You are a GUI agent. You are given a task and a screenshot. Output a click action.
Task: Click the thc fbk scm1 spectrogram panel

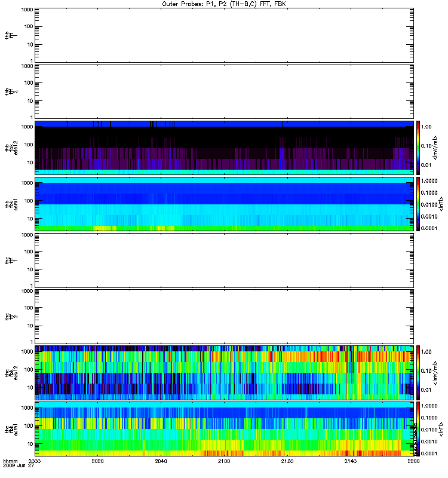[x=224, y=429]
